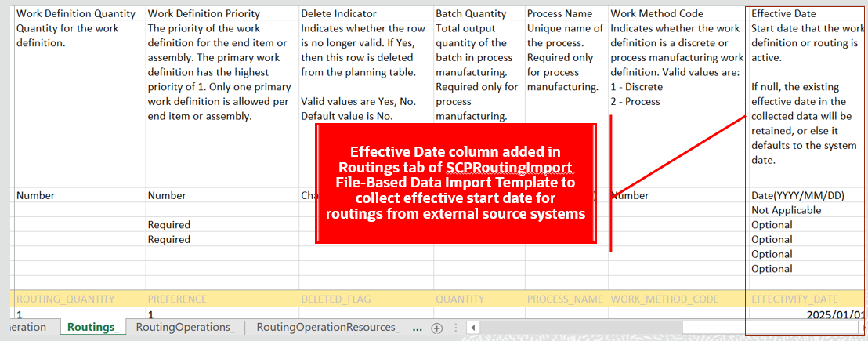Click the ROUTING_QUANTITY cell

pos(78,299)
